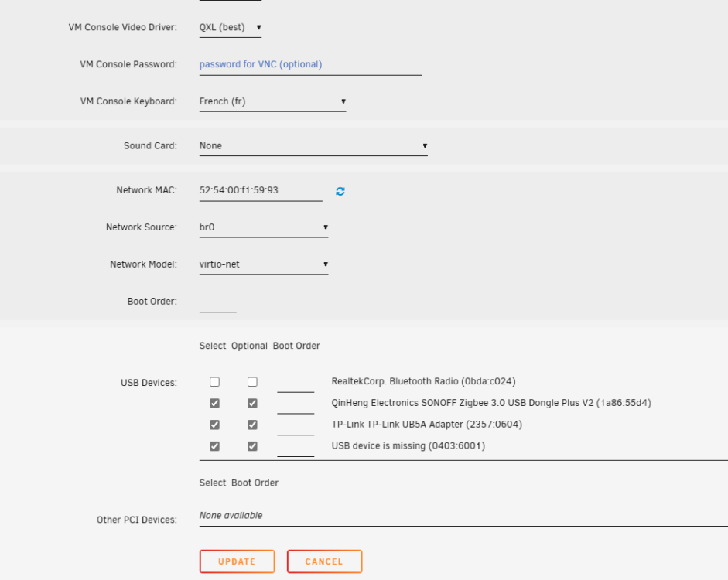This screenshot has width=728, height=580.
Task: Click the 'USB Devices:' label
Action: click(x=149, y=383)
